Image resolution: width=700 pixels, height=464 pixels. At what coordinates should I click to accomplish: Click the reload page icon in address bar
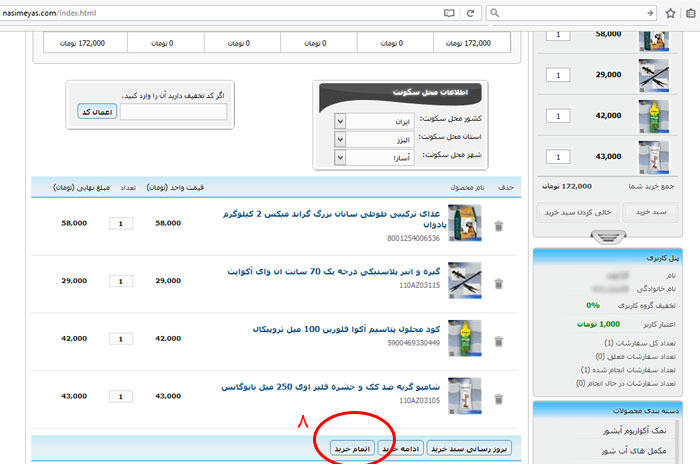(470, 13)
